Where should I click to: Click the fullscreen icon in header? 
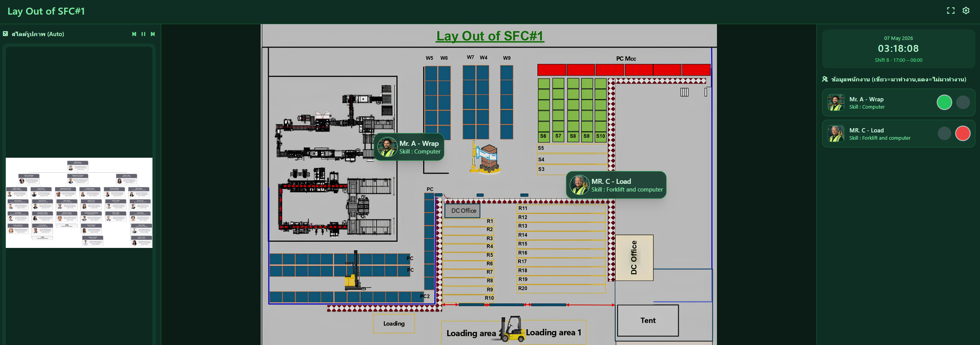(x=950, y=11)
